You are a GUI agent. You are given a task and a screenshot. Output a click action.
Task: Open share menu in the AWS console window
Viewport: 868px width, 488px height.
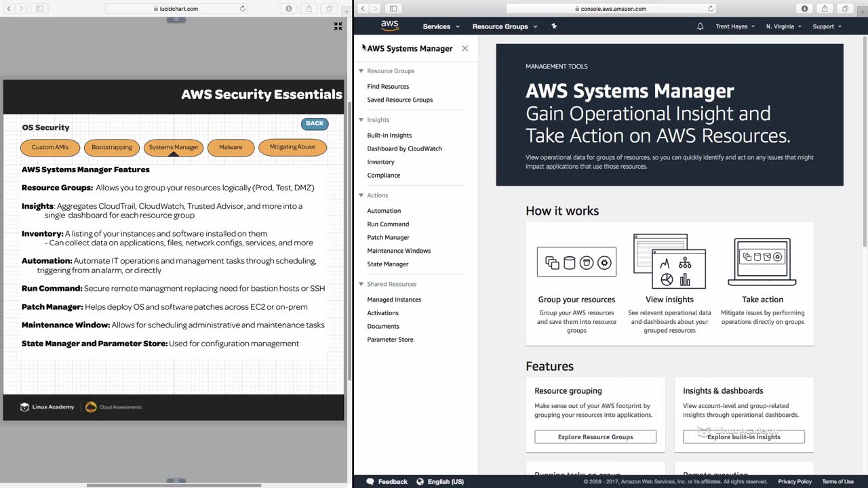click(x=825, y=9)
